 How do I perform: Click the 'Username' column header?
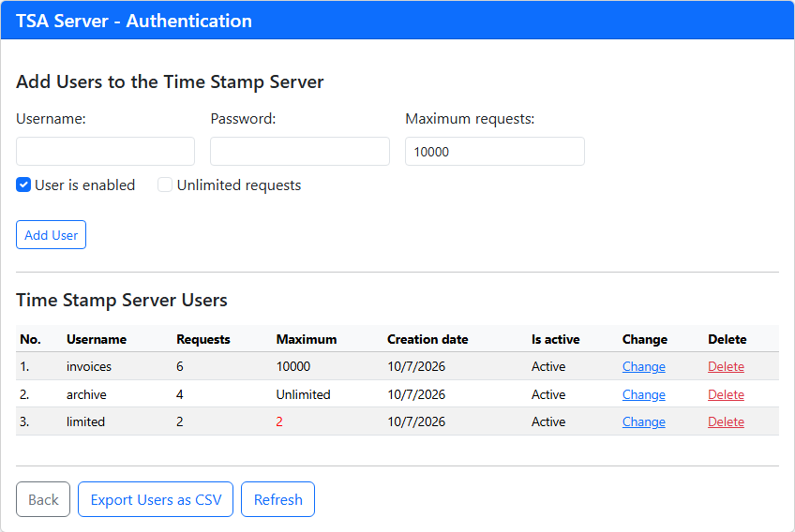[97, 339]
